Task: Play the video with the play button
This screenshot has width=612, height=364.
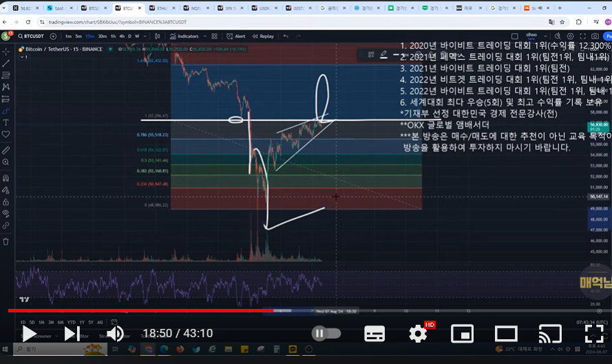Action: pos(29,334)
